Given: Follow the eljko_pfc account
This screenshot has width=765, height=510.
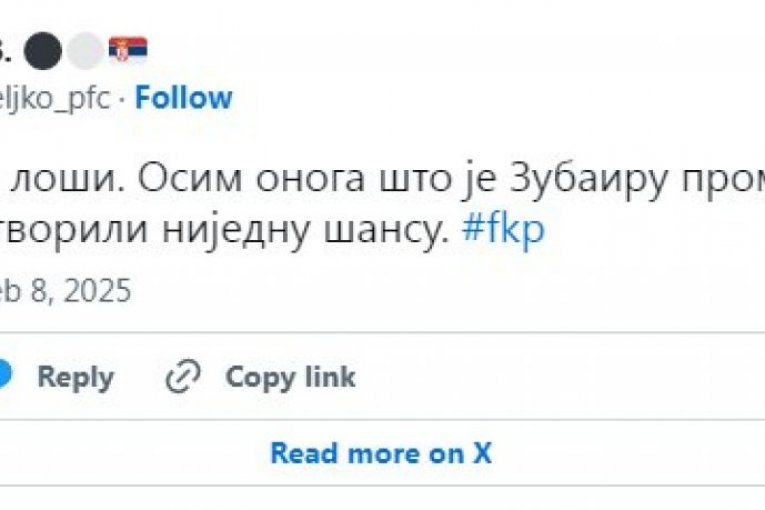Looking at the screenshot, I should click(184, 97).
